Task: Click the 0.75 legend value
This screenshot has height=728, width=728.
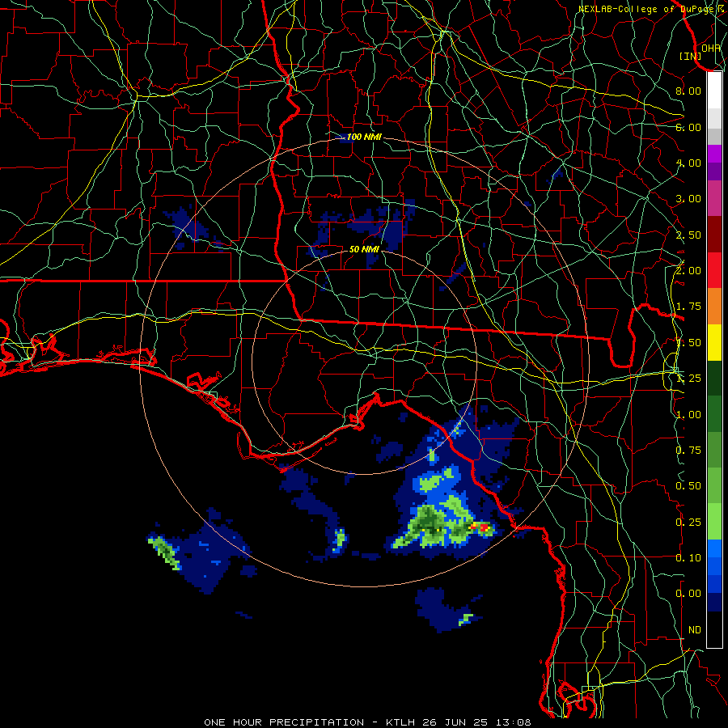Action: pyautogui.click(x=688, y=451)
